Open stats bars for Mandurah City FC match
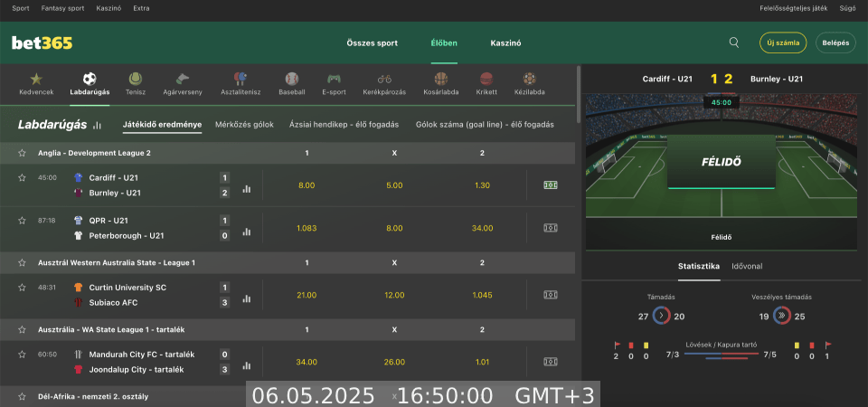This screenshot has height=407, width=868. (246, 366)
